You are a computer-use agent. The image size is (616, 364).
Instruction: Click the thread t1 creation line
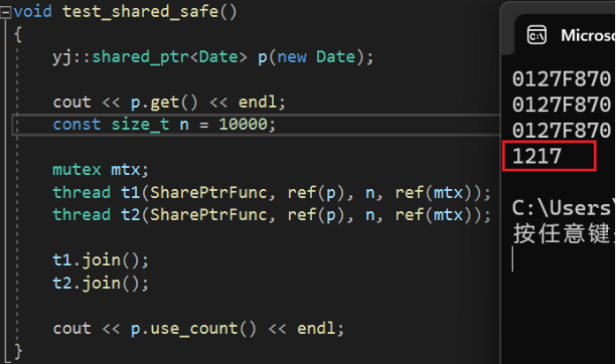click(x=272, y=193)
